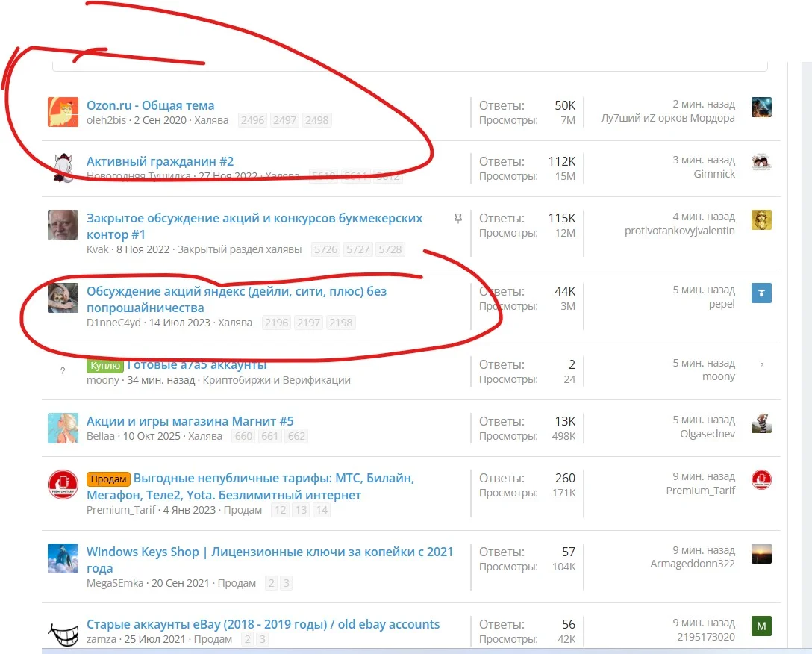Viewport: 812px width, 654px height.
Task: Click the red Premium_Tarif author avatar on left
Action: tap(63, 485)
